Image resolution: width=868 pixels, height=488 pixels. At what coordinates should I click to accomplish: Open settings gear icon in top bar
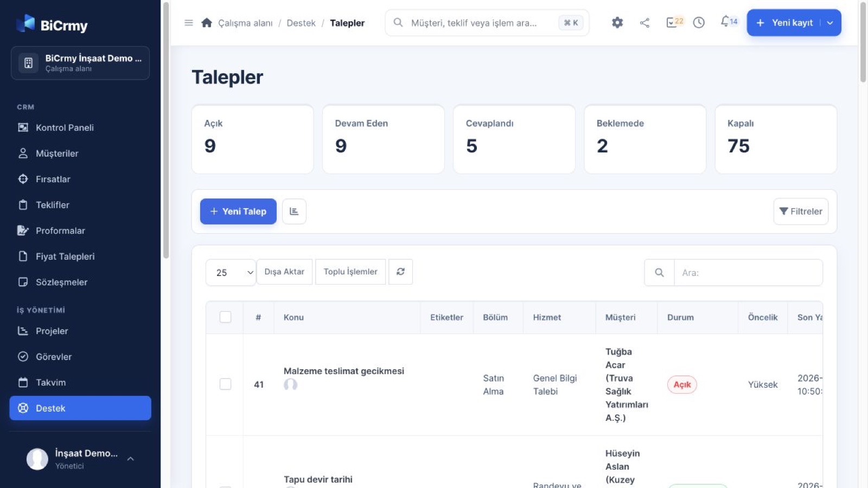(617, 23)
